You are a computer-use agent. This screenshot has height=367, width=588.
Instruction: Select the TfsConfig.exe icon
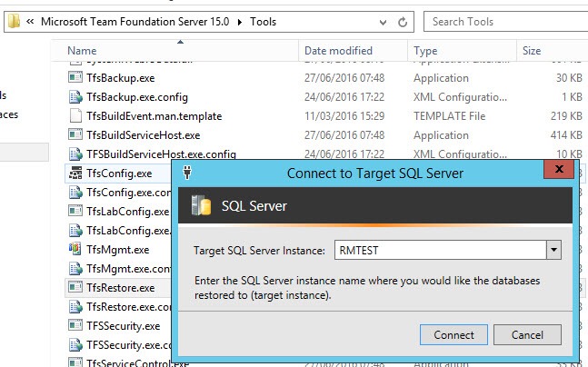coord(75,173)
